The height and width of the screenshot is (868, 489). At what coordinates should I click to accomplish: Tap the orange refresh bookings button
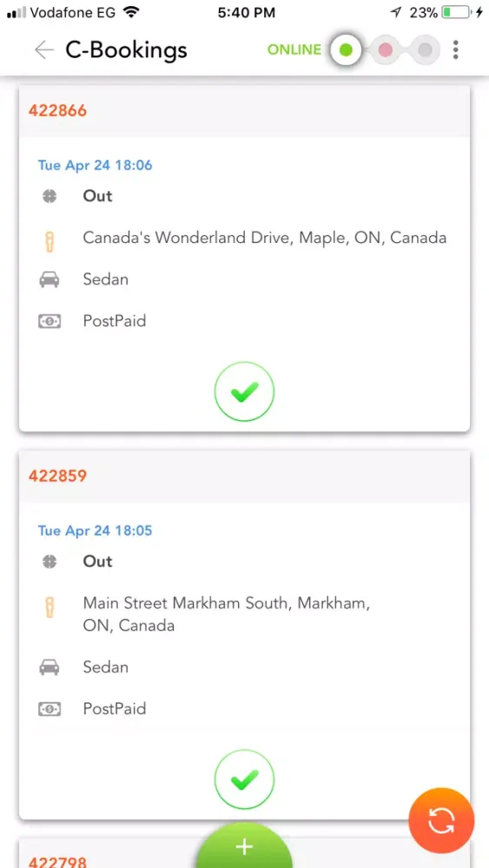tap(441, 820)
